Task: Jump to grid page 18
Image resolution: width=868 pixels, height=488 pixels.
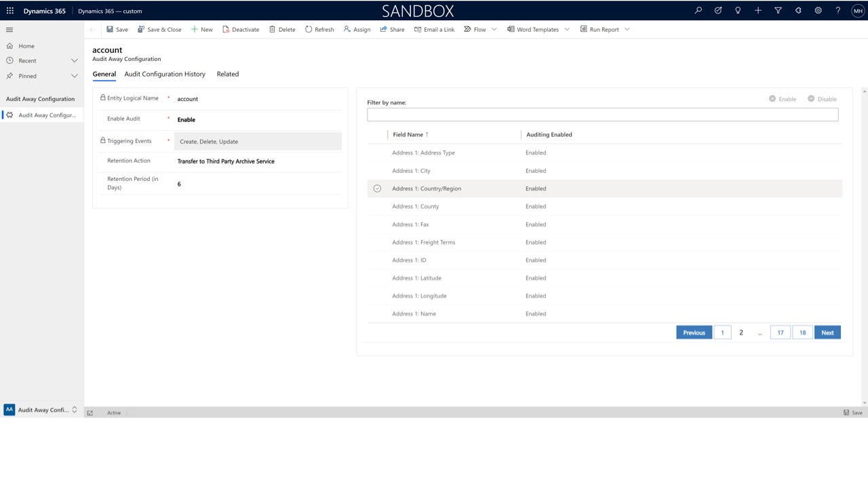Action: [802, 333]
